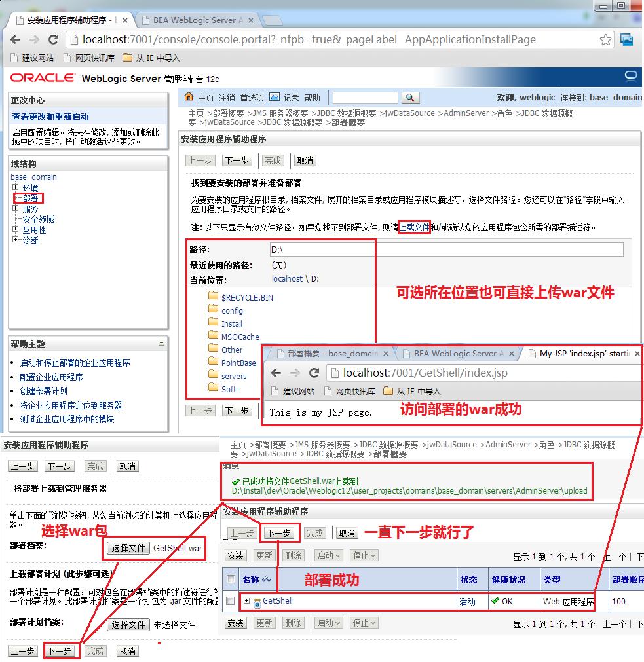Switch to the 安装应用程序辅助程序 browser tab
Viewport: 644px width, 662px height.
pos(71,20)
